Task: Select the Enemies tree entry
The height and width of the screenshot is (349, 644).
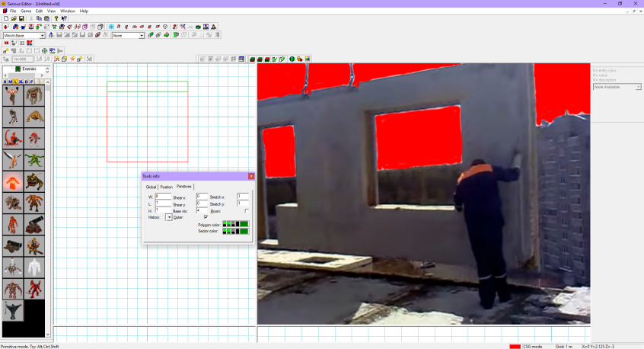Action: point(29,69)
